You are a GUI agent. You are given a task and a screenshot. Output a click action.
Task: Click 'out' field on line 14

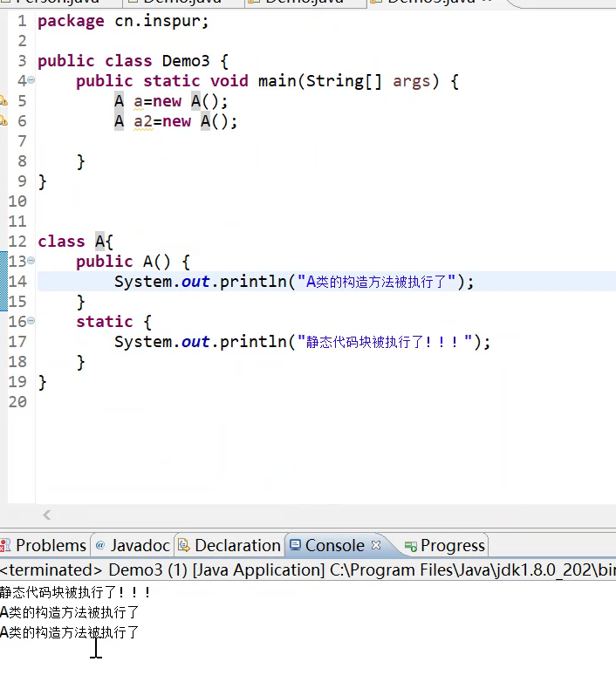tap(195, 282)
